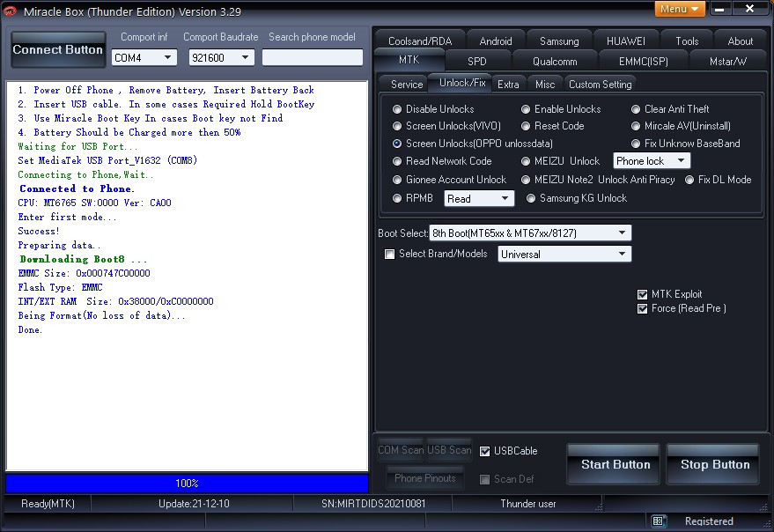Switch to the About tab

pos(740,41)
